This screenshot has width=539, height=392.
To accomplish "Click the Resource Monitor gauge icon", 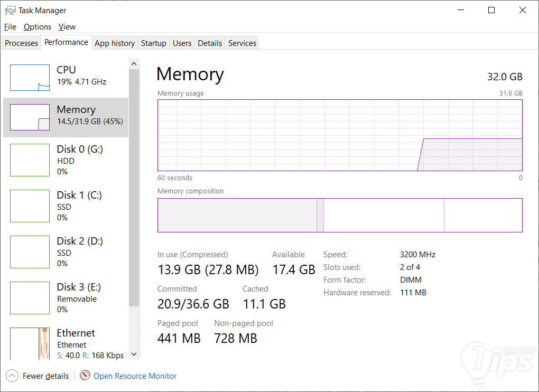I will [85, 376].
